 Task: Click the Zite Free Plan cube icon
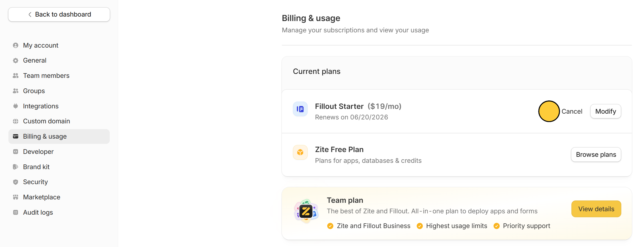(300, 152)
